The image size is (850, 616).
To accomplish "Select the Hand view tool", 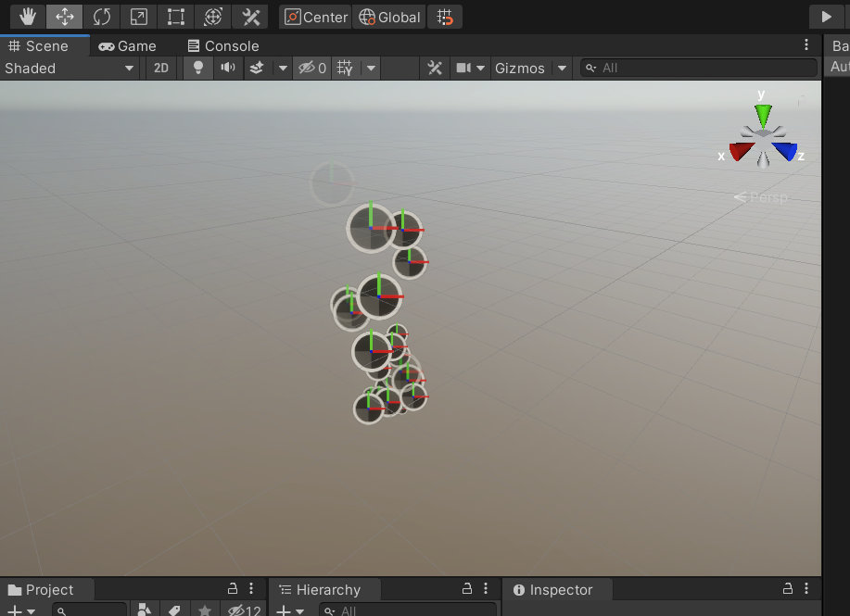I will [28, 17].
